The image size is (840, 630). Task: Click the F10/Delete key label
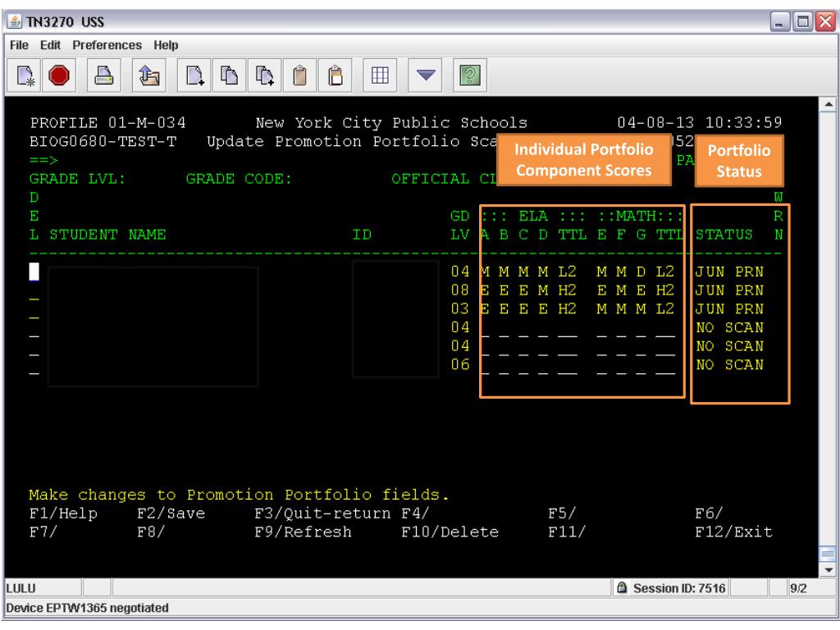[x=450, y=532]
